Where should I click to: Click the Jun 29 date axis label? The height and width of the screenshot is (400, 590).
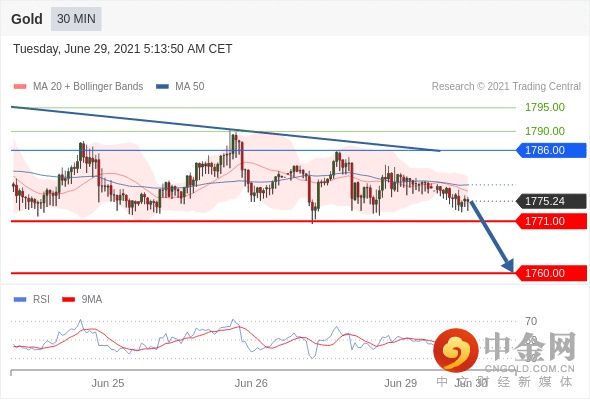click(400, 383)
